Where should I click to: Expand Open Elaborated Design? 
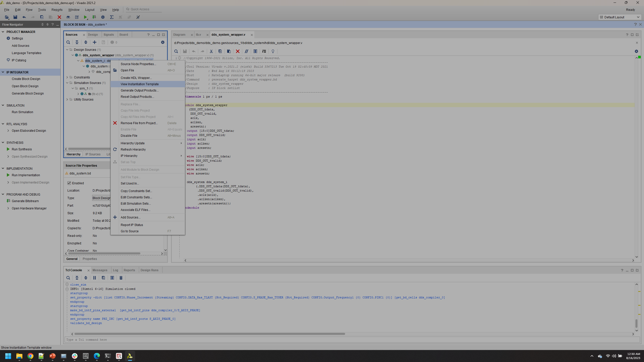[x=8, y=131]
